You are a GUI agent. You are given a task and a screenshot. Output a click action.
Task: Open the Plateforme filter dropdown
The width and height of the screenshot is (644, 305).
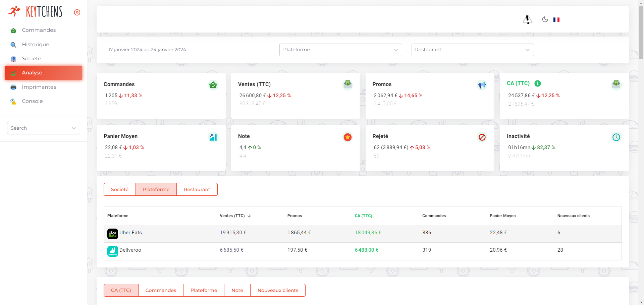(340, 50)
